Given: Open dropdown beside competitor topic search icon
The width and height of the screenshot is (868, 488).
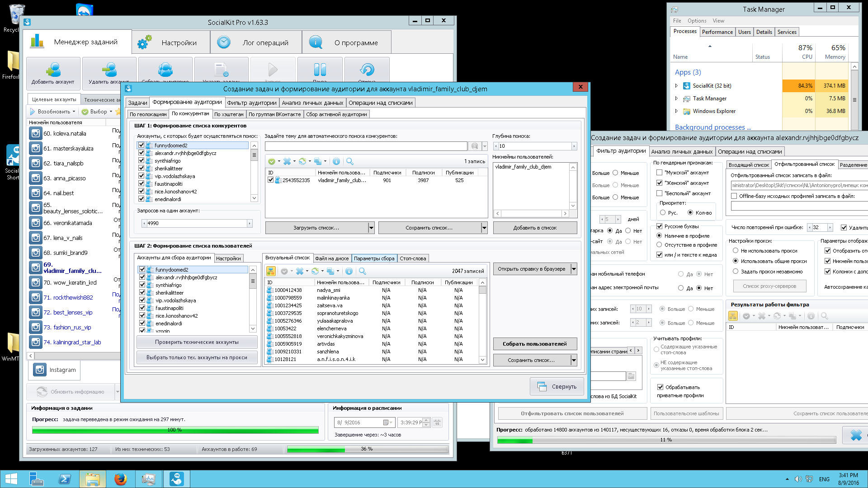Looking at the screenshot, I should tap(485, 146).
